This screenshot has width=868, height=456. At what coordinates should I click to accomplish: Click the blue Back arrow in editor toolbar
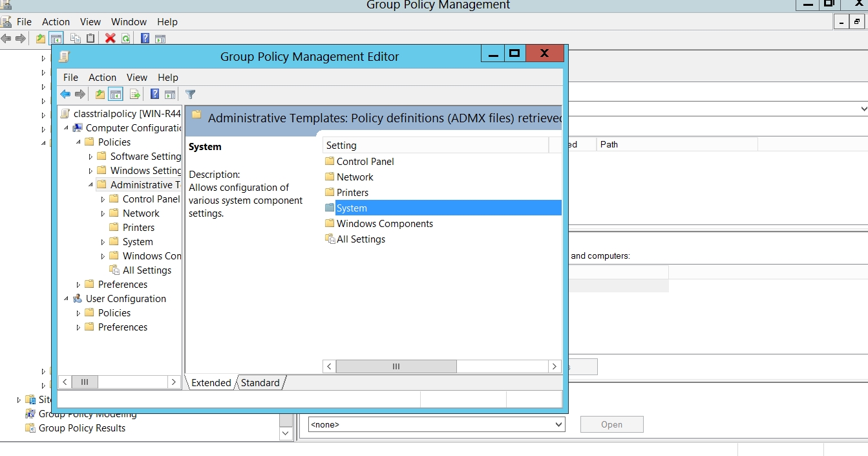pyautogui.click(x=65, y=94)
